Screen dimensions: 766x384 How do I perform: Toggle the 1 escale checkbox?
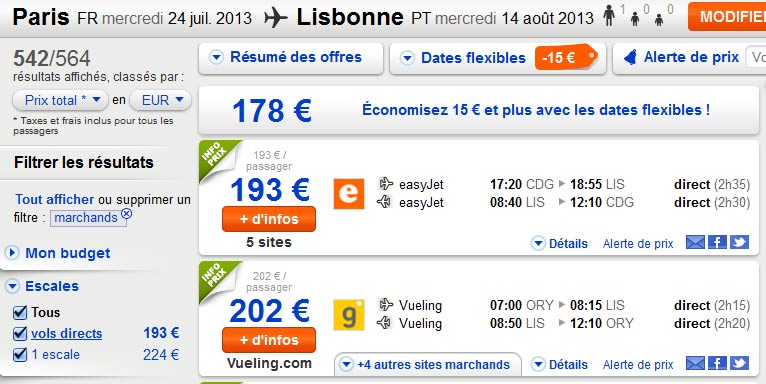(20, 354)
